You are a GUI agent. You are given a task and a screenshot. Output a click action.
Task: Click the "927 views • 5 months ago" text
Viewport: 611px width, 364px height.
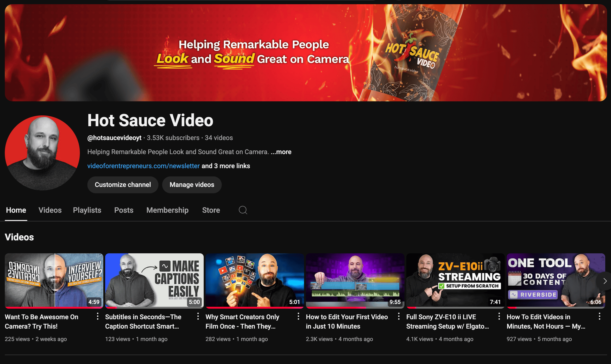point(539,339)
